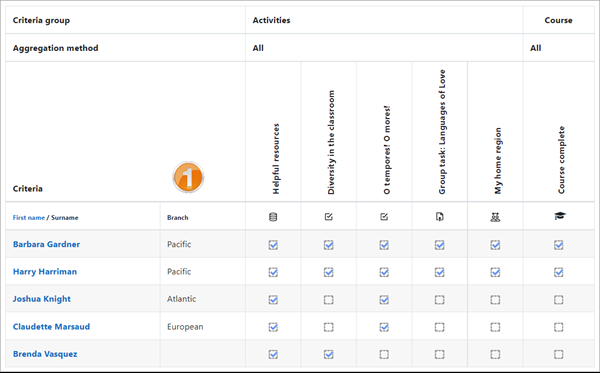Click the Branch column header
600x373 pixels.
pyautogui.click(x=178, y=217)
